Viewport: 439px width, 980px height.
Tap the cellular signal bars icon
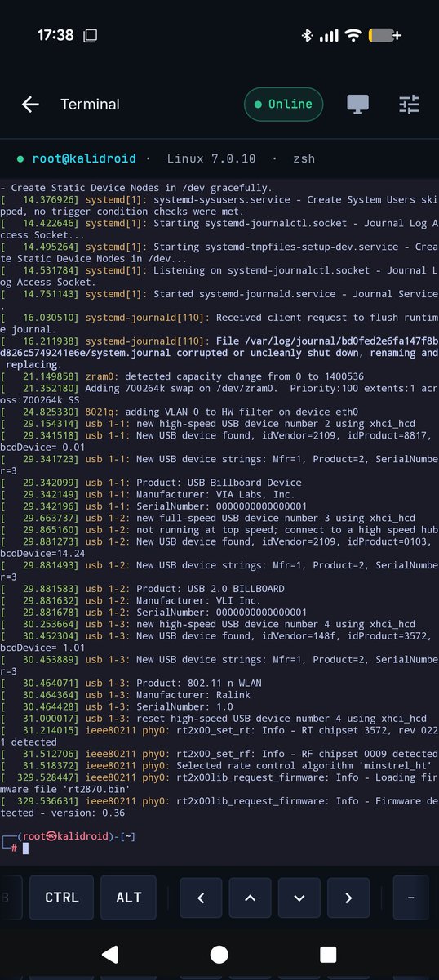[328, 36]
